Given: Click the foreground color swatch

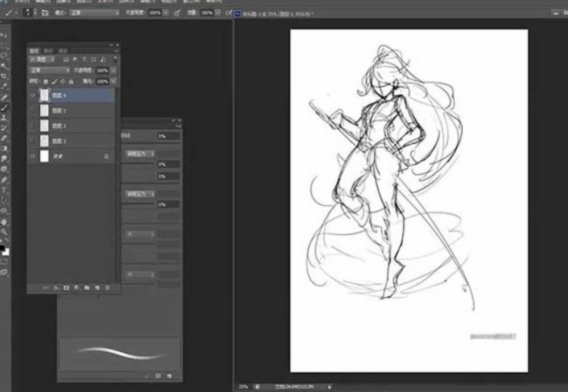Looking at the screenshot, I should point(3,248).
